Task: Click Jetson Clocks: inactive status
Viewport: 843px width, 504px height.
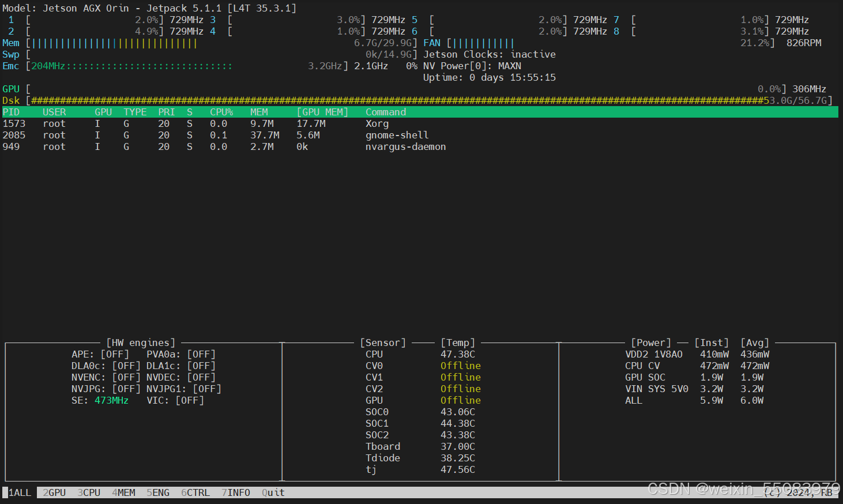Action: coord(490,54)
